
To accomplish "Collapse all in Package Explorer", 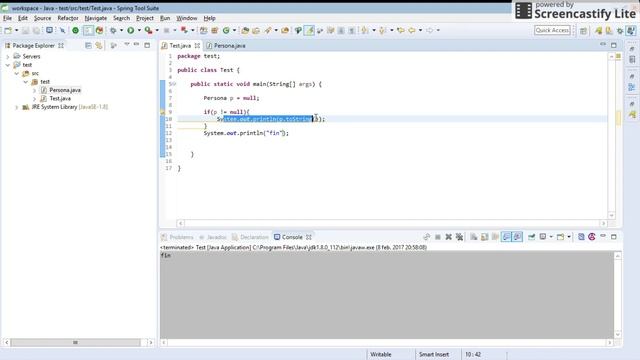I will pyautogui.click(x=88, y=46).
